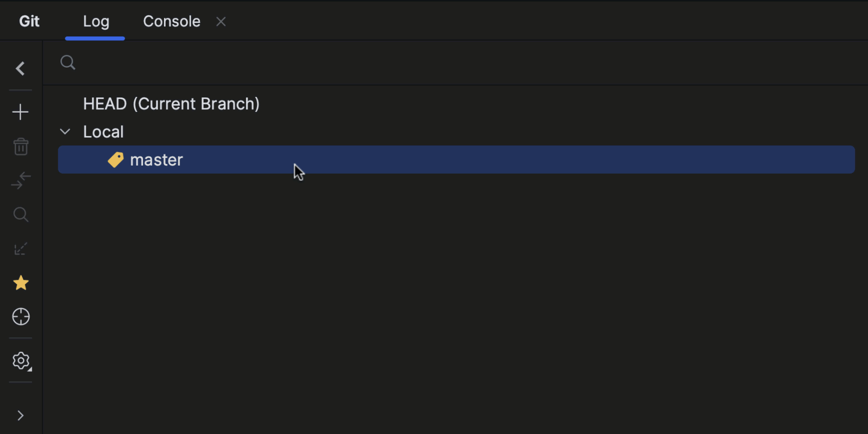Select HEAD (Current Branch) entry
This screenshot has height=434, width=868.
(x=171, y=103)
